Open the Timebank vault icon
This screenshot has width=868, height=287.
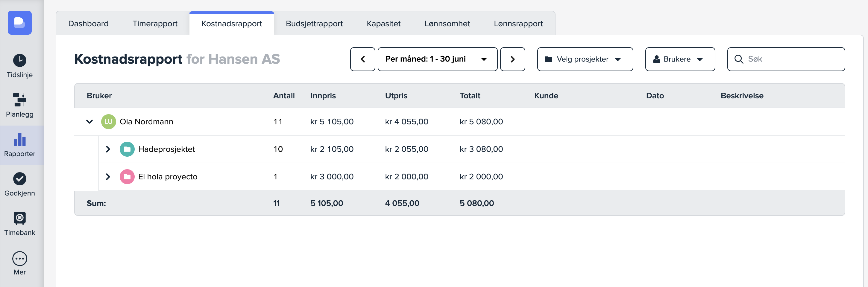(19, 218)
